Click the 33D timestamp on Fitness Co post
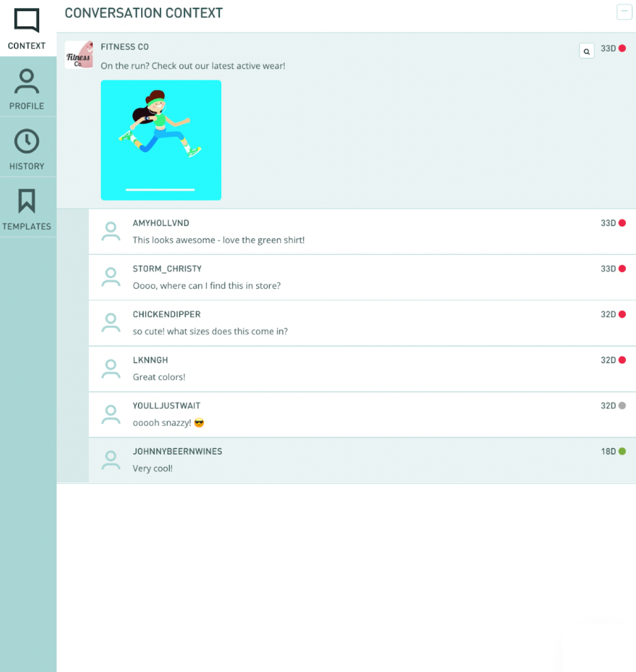The height and width of the screenshot is (672, 636). pos(608,49)
